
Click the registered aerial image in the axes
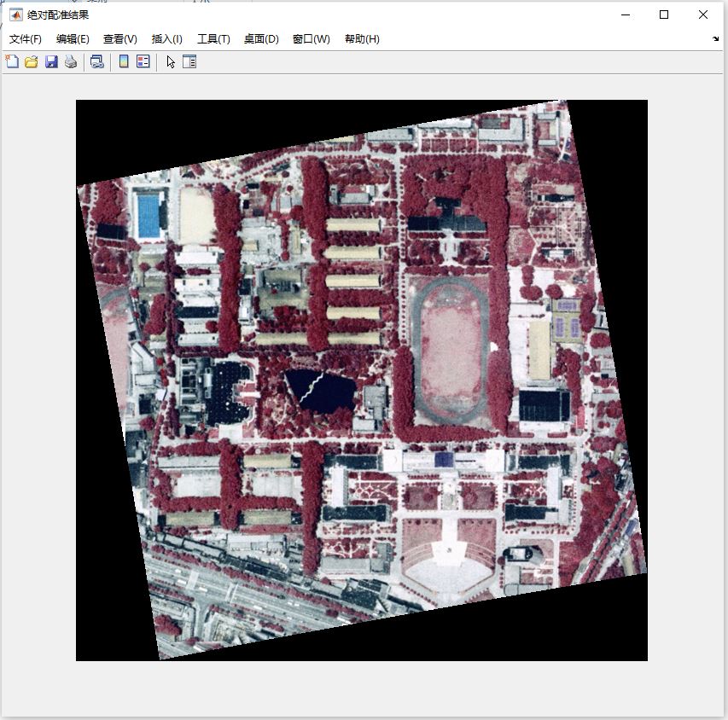coord(362,380)
